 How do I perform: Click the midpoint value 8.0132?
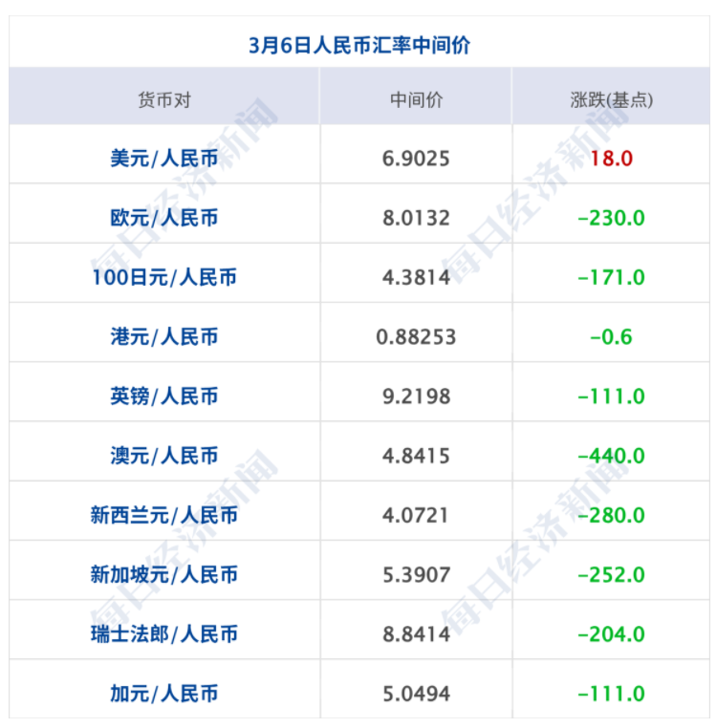click(416, 218)
